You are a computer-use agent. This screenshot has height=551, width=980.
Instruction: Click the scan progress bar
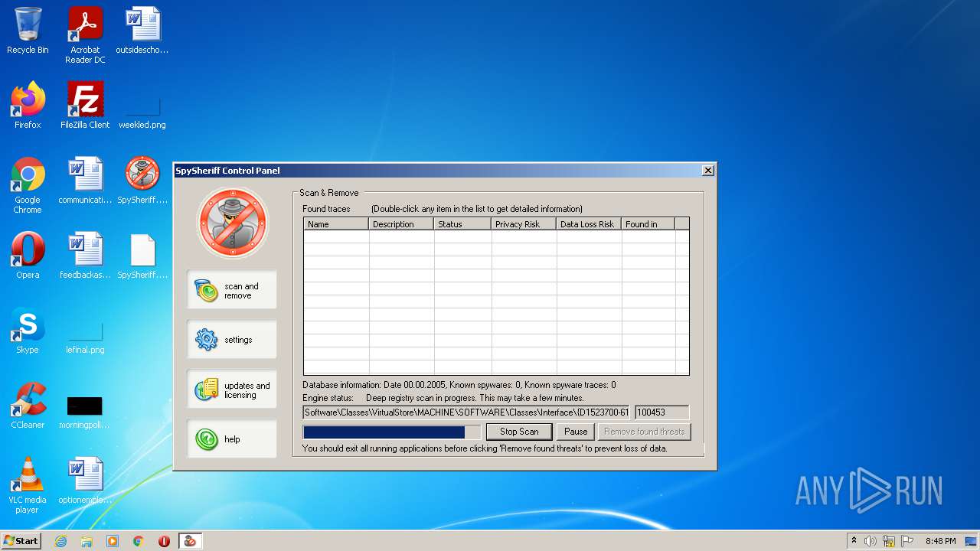point(392,432)
